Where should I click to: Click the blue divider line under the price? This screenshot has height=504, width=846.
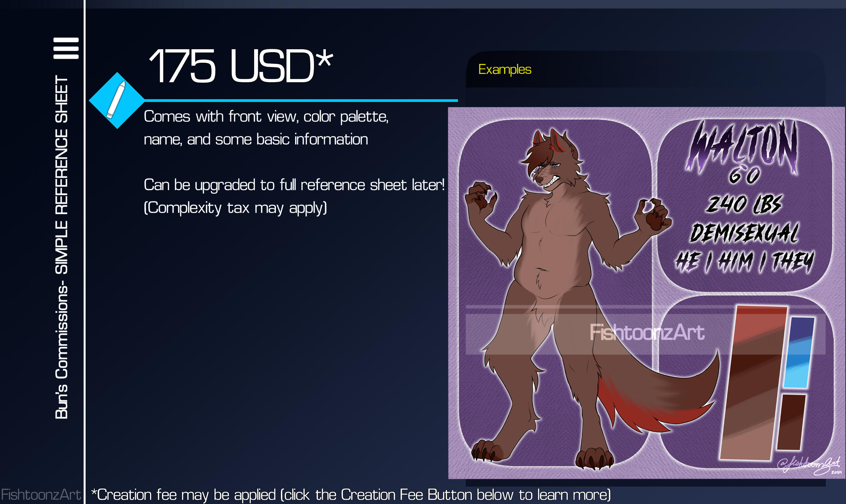coord(301,100)
